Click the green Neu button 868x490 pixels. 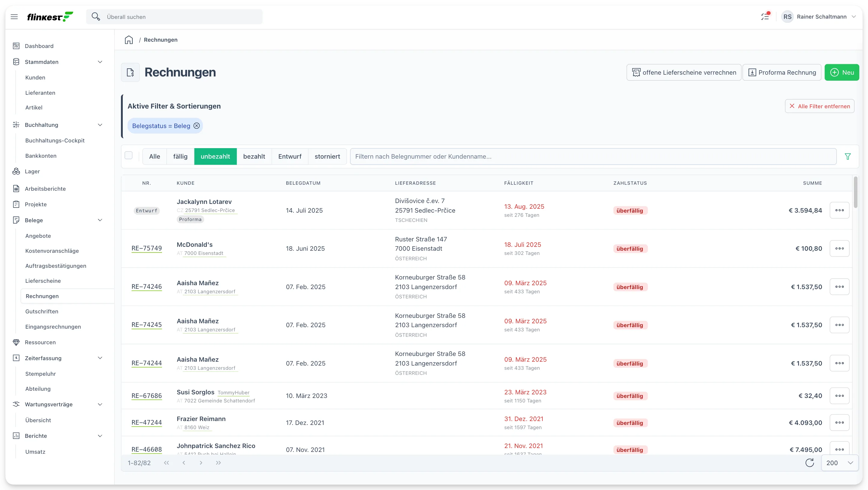[x=842, y=72]
